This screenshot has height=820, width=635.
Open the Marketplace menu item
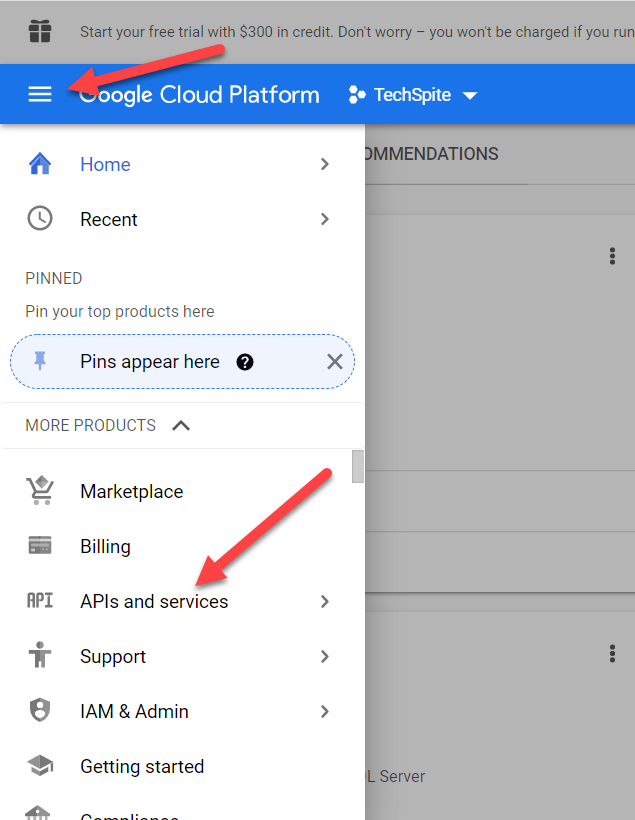click(131, 491)
